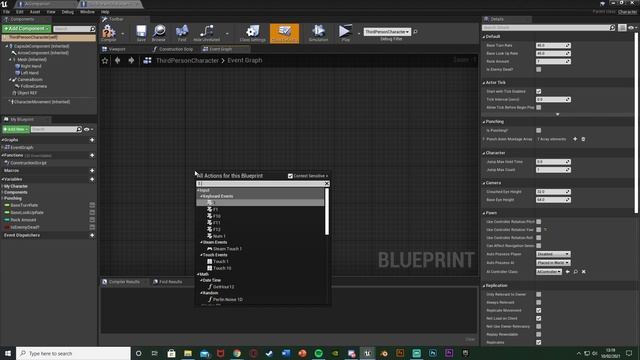Screen dimensions: 640x360
Task: Collapse the Math category in action menu
Action: point(198,274)
